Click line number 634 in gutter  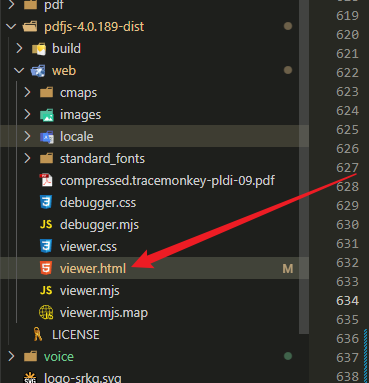pyautogui.click(x=347, y=301)
